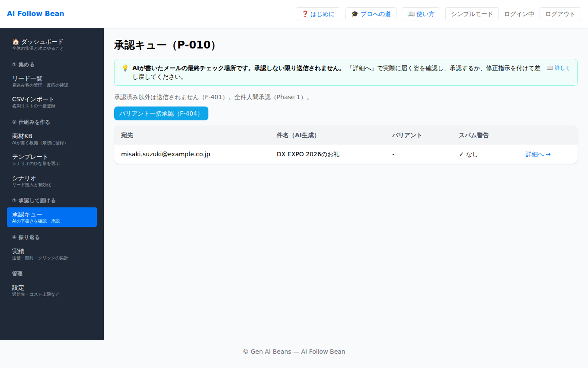Image resolution: width=588 pixels, height=368 pixels.
Task: Click the ログアウト button
Action: coord(560,14)
